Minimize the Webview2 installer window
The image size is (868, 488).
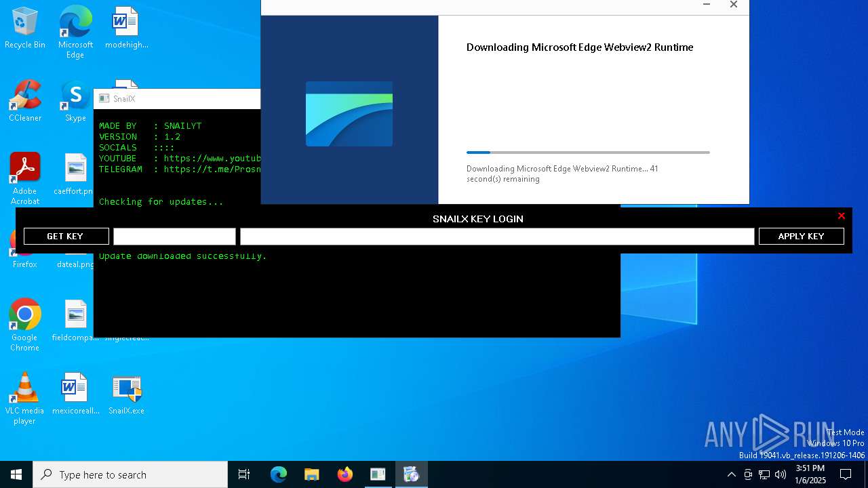click(x=706, y=5)
